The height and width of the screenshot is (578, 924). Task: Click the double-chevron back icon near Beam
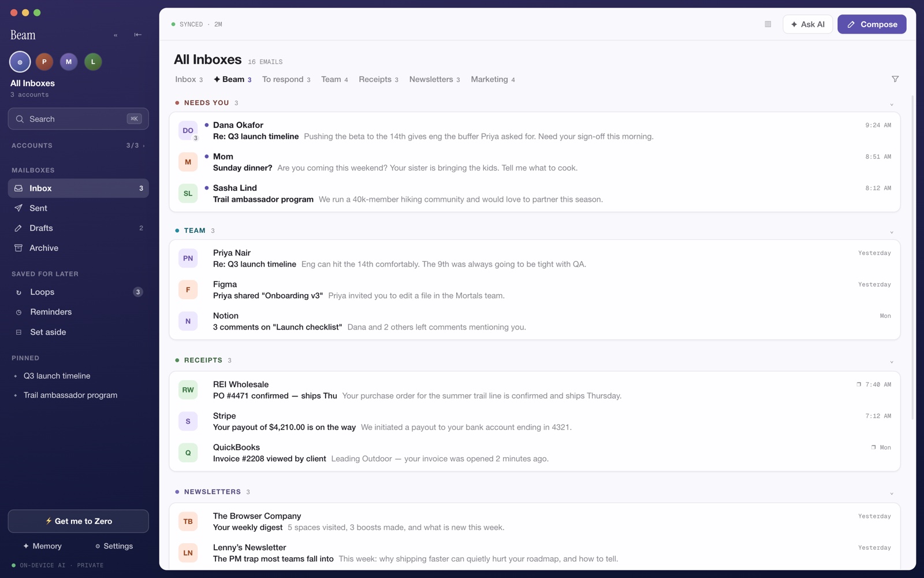click(x=115, y=35)
